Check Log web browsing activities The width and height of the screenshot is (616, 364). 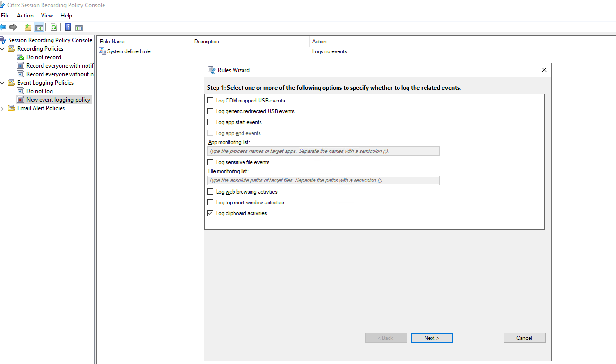click(210, 192)
